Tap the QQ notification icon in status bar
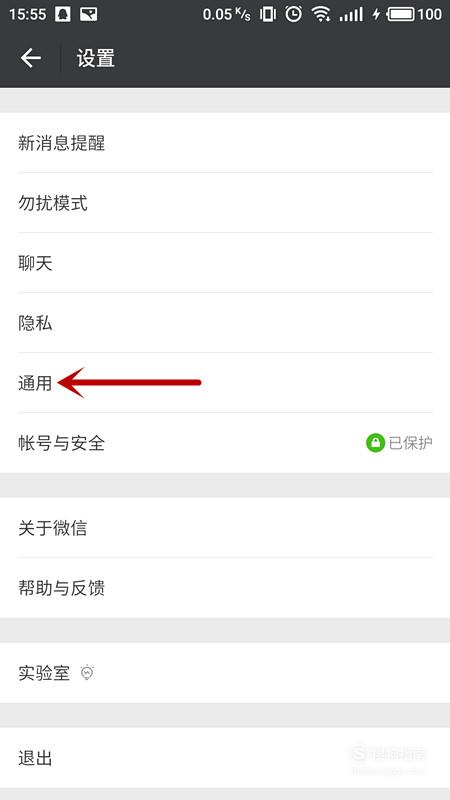Viewport: 450px width, 800px height. pos(63,14)
